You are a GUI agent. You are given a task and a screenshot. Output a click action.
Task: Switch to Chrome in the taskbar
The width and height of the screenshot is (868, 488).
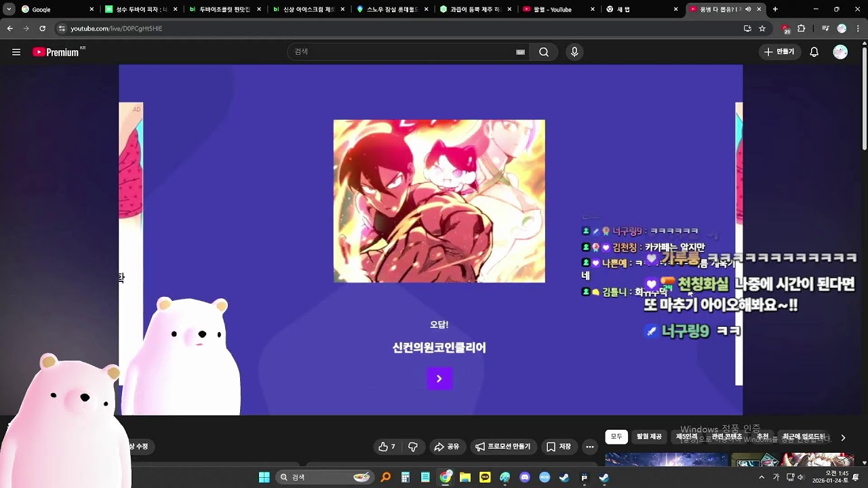coord(446,477)
